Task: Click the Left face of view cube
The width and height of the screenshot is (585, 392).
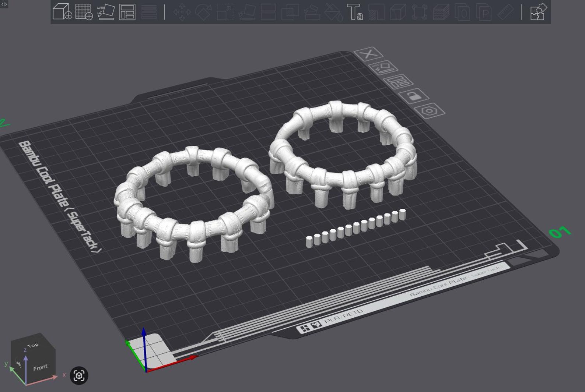Action: [18, 363]
